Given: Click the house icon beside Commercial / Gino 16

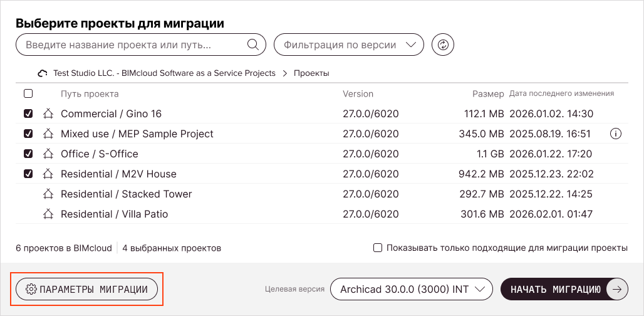Looking at the screenshot, I should [48, 113].
